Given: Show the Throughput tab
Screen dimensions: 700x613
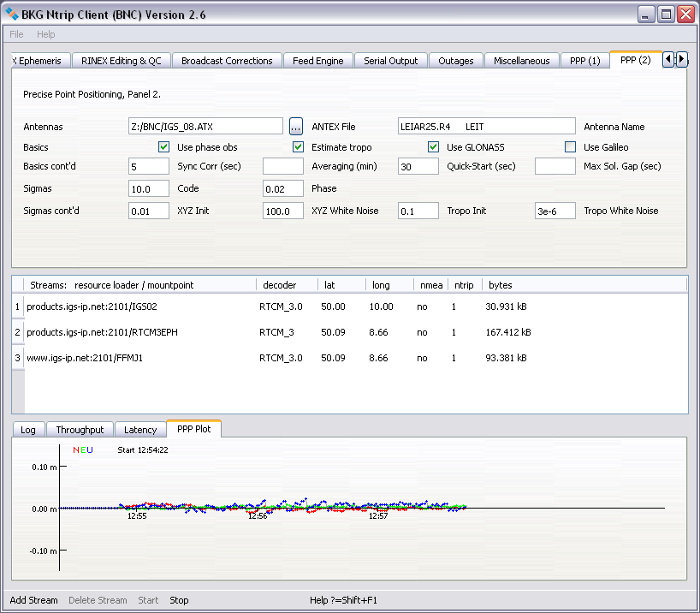Looking at the screenshot, I should point(80,430).
